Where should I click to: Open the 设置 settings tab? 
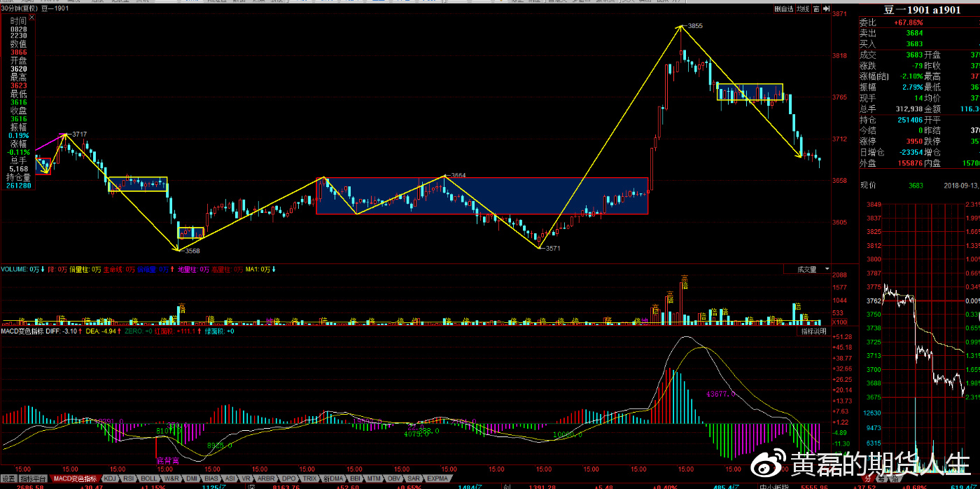pos(8,478)
